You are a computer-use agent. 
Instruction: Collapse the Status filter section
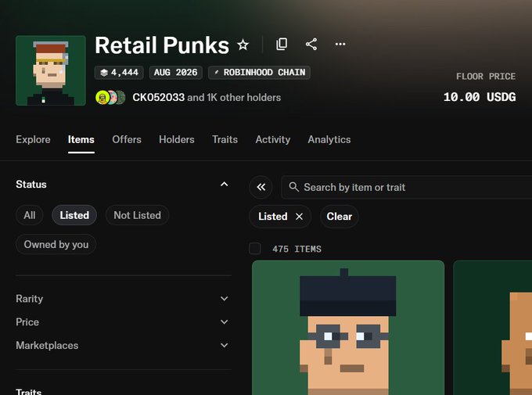(x=225, y=185)
